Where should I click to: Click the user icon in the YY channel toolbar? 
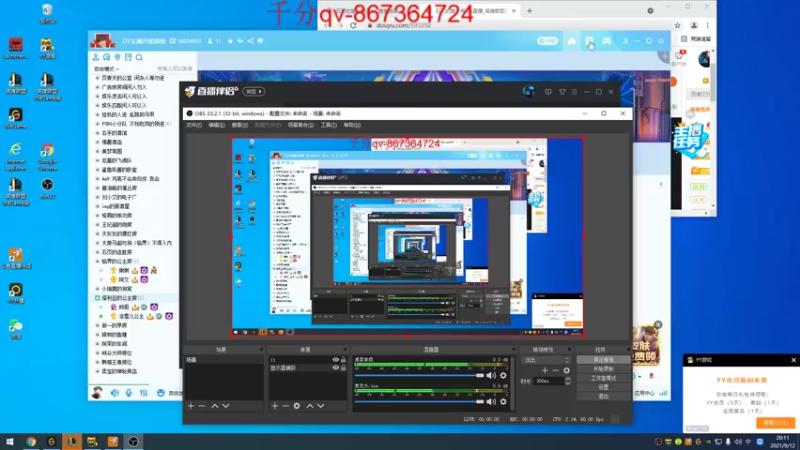click(x=96, y=58)
